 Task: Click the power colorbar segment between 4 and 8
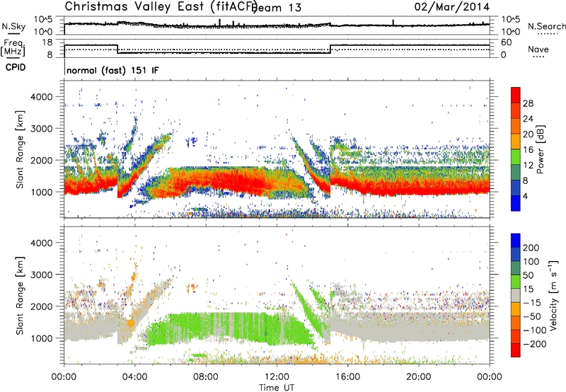tap(516, 188)
